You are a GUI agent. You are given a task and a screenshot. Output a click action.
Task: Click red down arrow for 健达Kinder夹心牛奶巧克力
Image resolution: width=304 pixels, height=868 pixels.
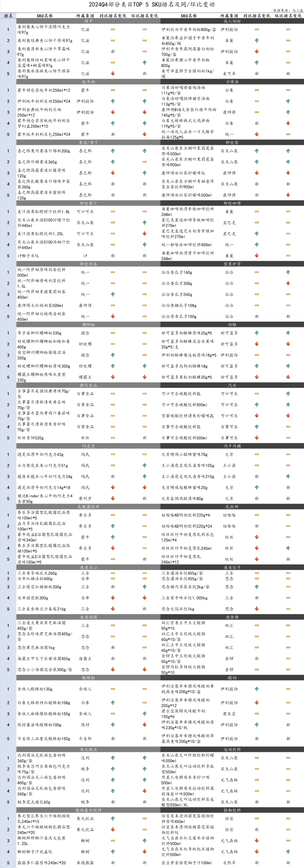tap(113, 498)
